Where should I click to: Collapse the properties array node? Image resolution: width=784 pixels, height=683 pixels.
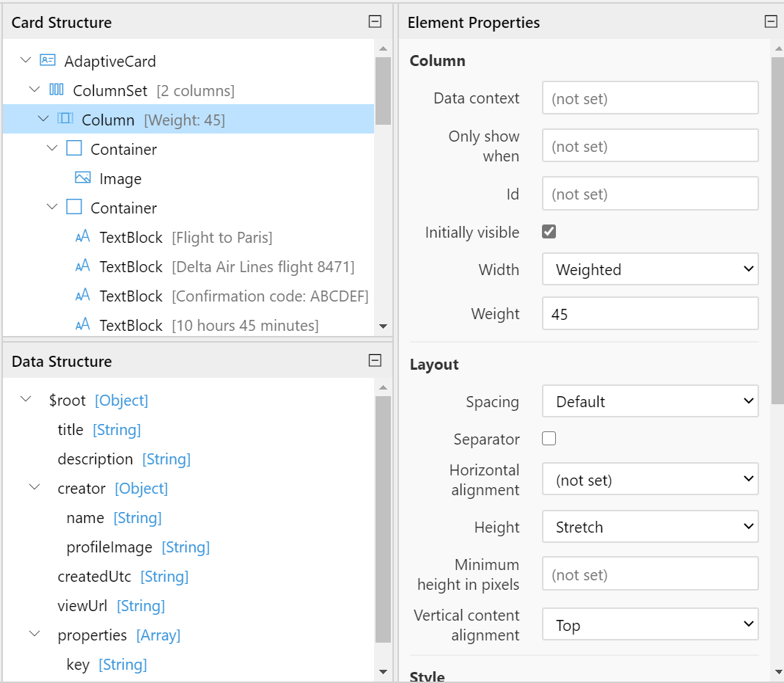tap(34, 634)
